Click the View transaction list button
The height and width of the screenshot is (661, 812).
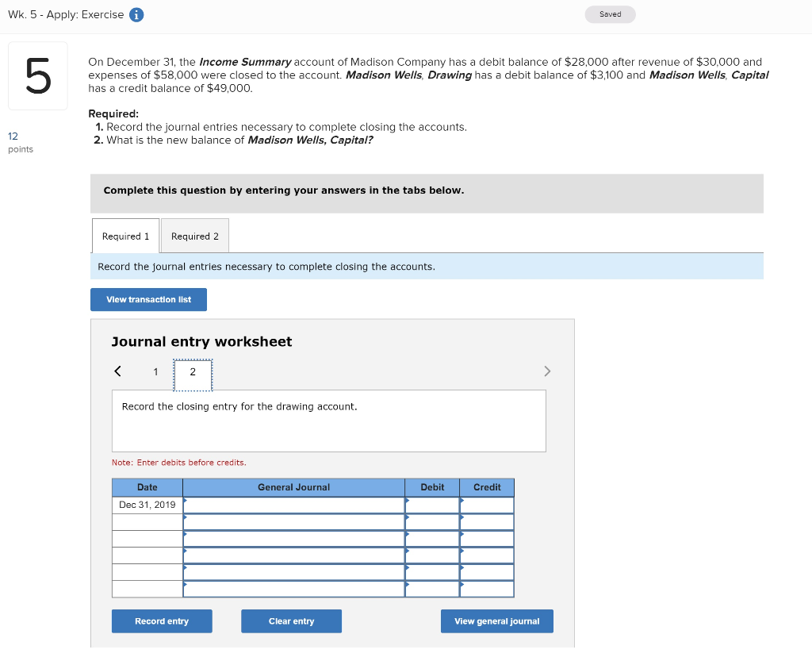pos(148,299)
